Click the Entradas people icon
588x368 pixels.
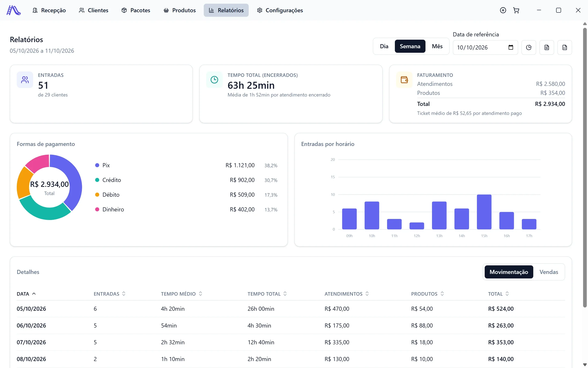point(25,80)
